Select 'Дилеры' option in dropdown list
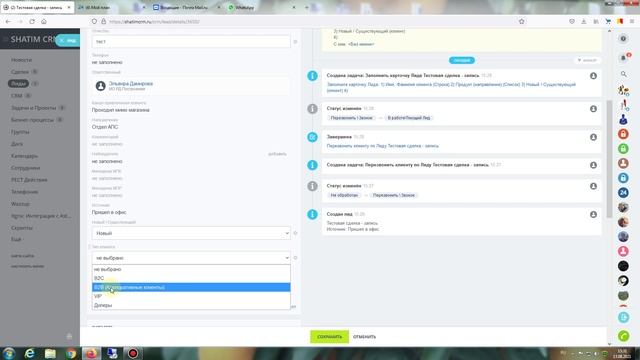Viewport: 640px width, 360px height. click(191, 305)
